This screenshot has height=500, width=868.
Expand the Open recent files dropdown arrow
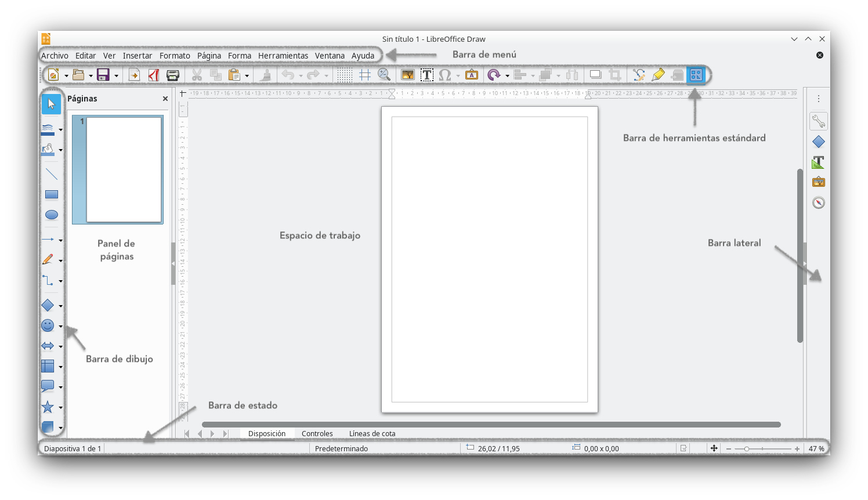[x=91, y=76]
